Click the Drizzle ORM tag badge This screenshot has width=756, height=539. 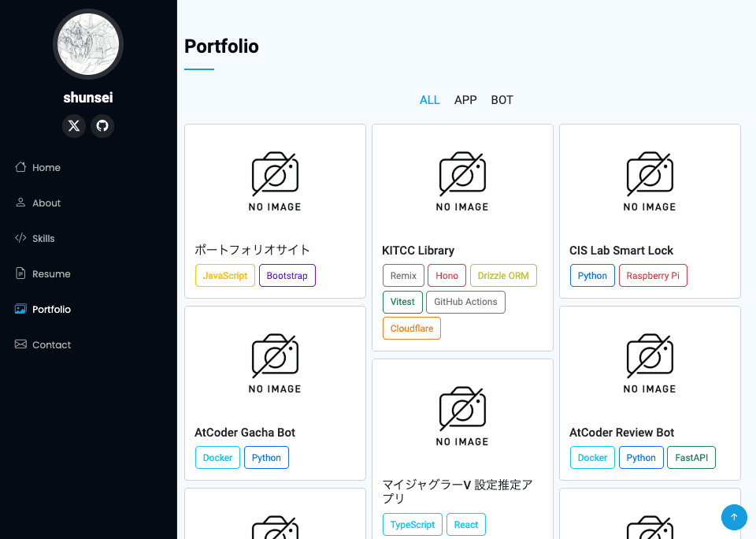503,276
